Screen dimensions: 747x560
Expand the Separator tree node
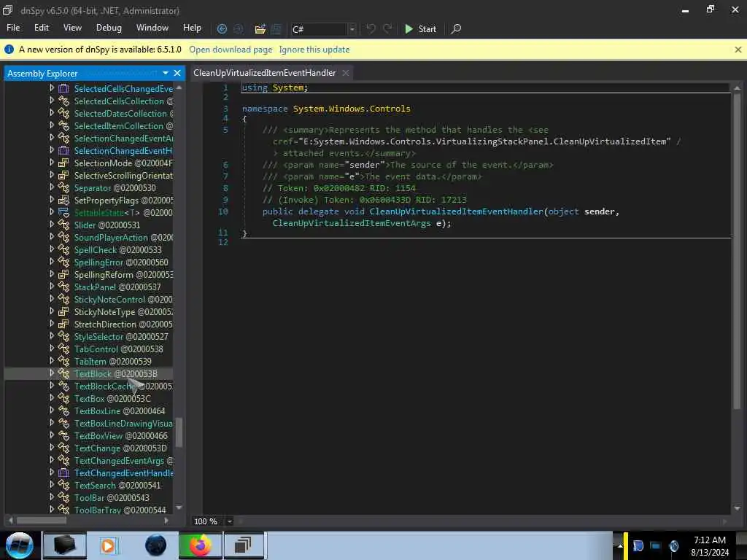(x=52, y=187)
